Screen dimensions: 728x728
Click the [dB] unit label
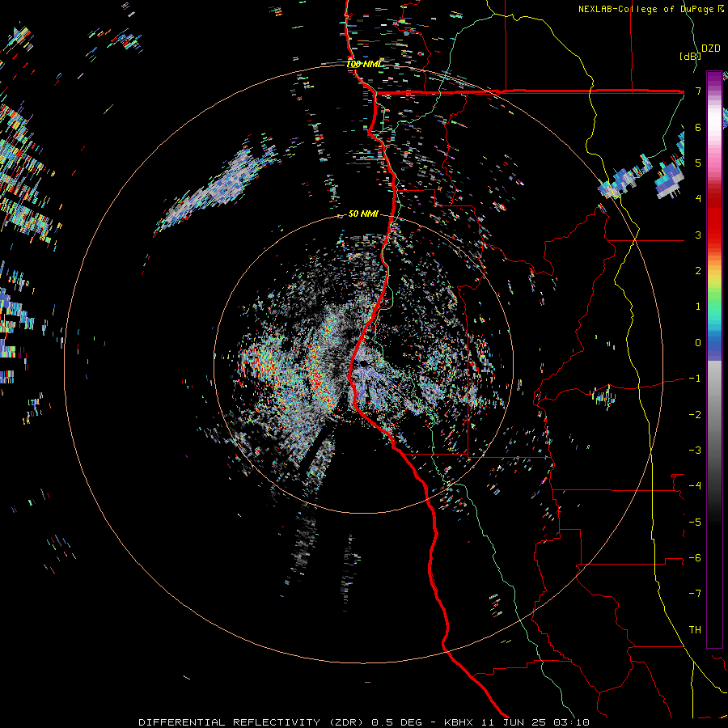(690, 56)
